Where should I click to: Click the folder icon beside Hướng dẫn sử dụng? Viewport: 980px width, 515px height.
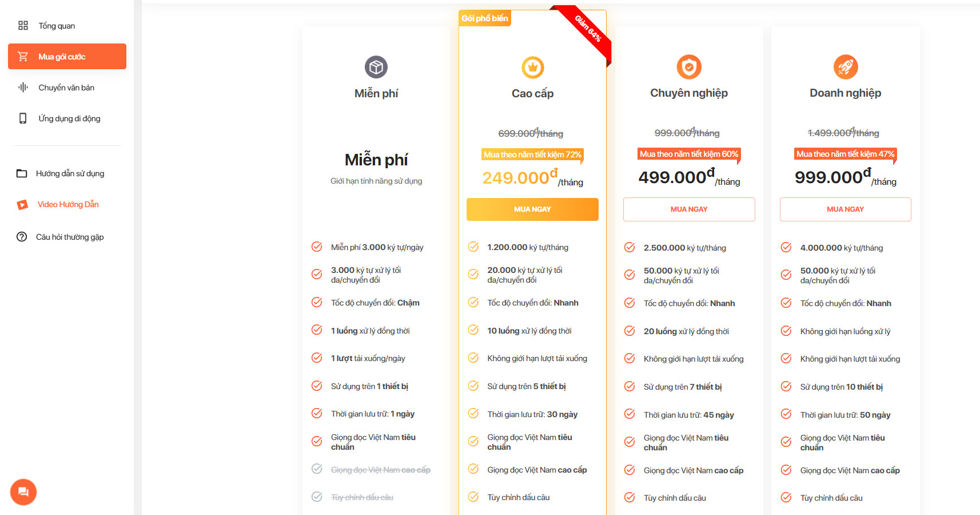coord(22,173)
